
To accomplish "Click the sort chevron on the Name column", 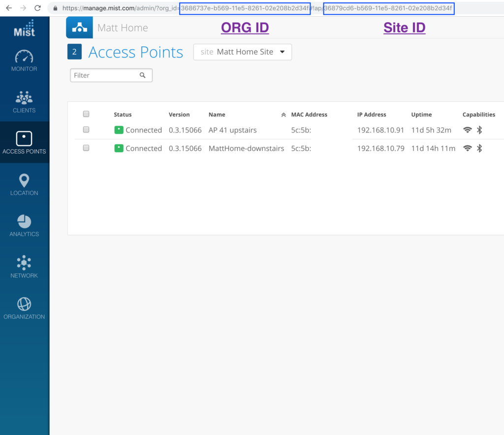I will 284,114.
